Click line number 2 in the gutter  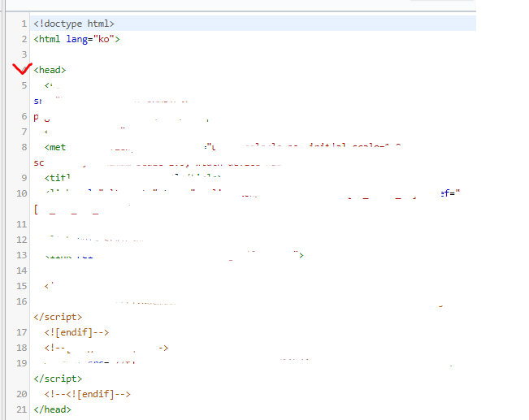(x=24, y=39)
